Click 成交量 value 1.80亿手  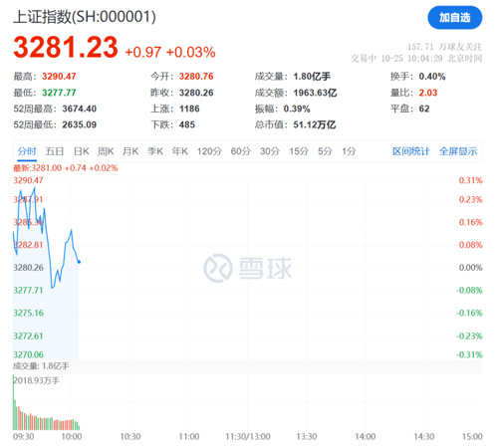[312, 77]
